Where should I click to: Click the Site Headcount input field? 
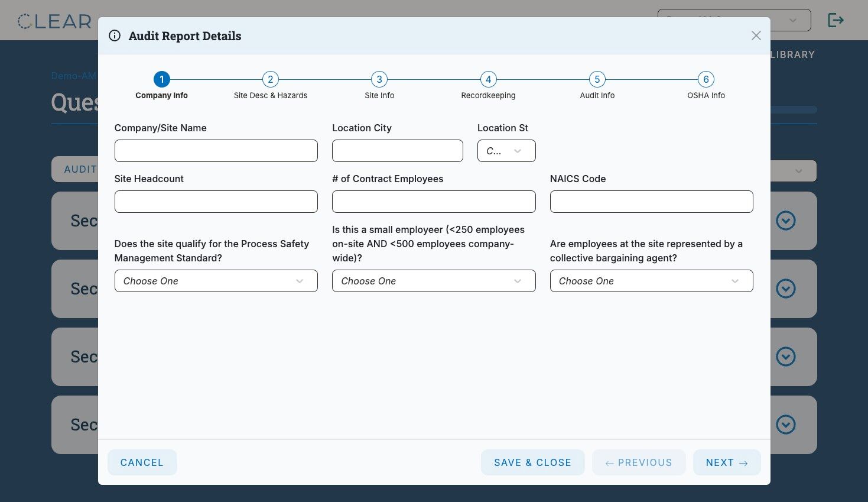[x=216, y=202]
